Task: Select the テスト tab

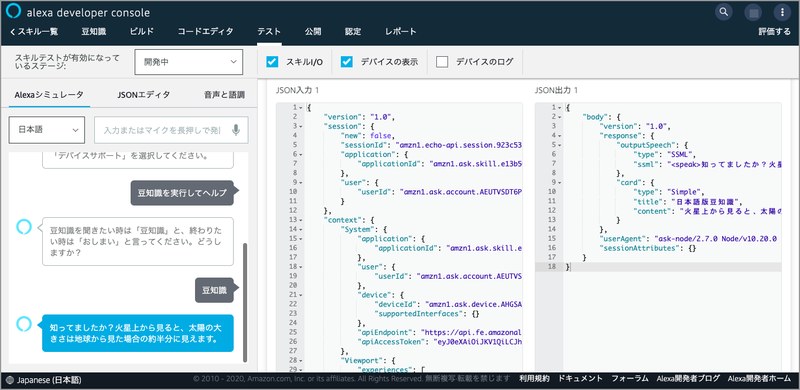Action: click(x=269, y=32)
